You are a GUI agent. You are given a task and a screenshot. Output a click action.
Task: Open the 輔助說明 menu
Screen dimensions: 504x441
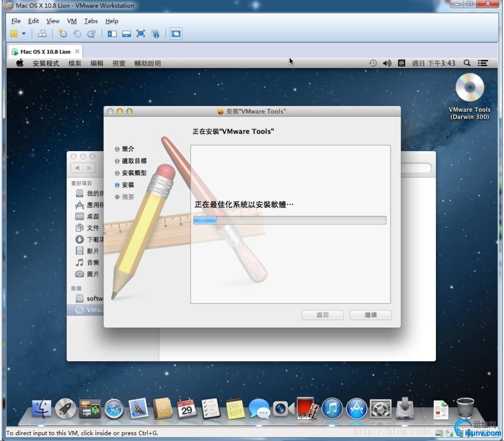148,63
